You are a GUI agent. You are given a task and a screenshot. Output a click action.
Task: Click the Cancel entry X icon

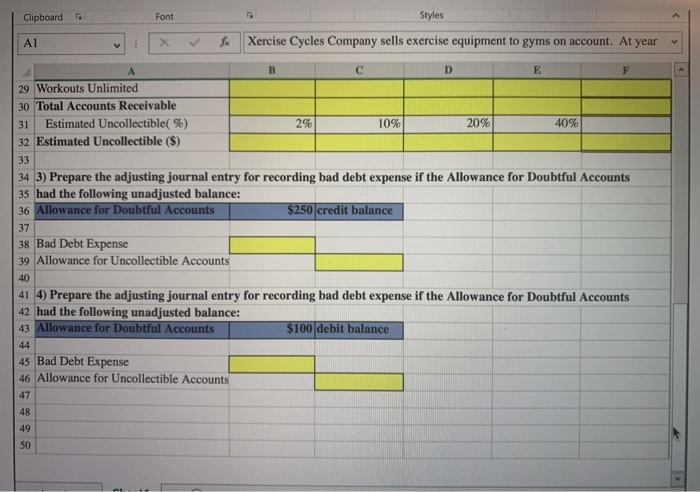pyautogui.click(x=164, y=43)
